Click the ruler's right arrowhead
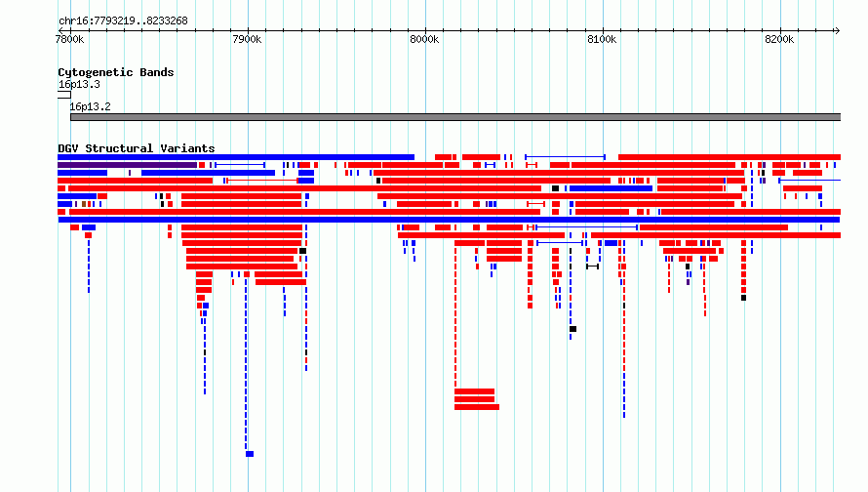 [838, 30]
